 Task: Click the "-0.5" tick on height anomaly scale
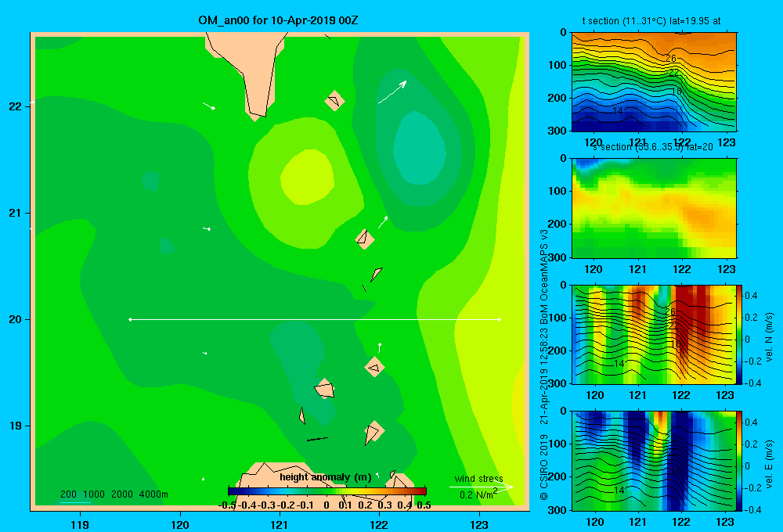coord(227,505)
